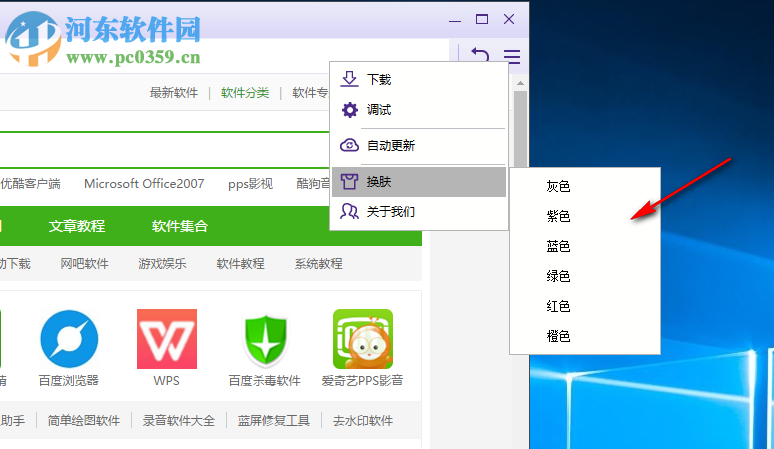Image resolution: width=774 pixels, height=449 pixels.
Task: Switch to 文章教程 tab
Action: coord(77,226)
